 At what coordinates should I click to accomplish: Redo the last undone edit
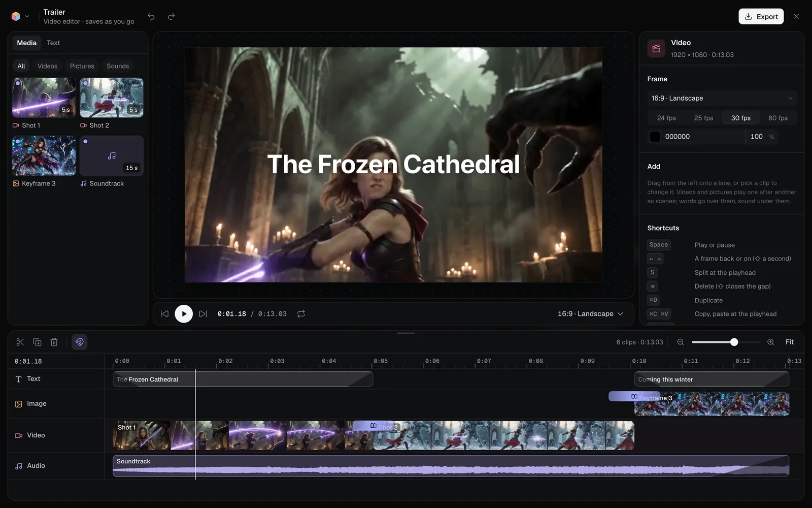[x=172, y=16]
